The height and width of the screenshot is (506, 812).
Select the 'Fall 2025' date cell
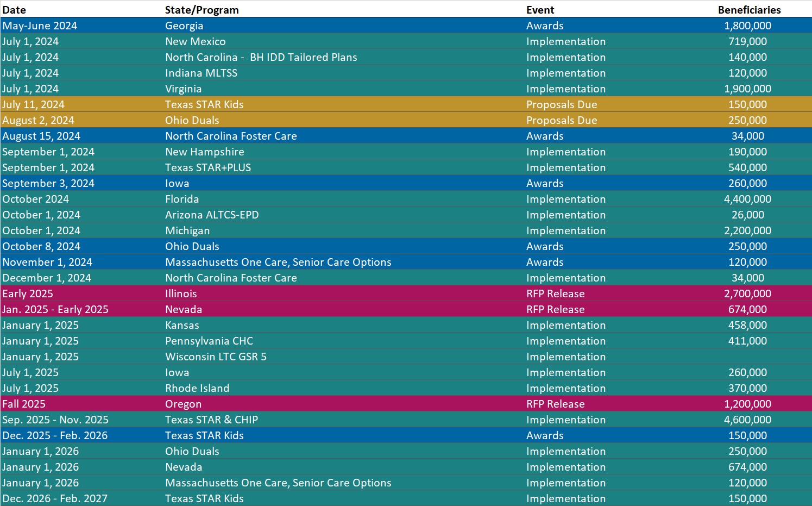tap(23, 404)
